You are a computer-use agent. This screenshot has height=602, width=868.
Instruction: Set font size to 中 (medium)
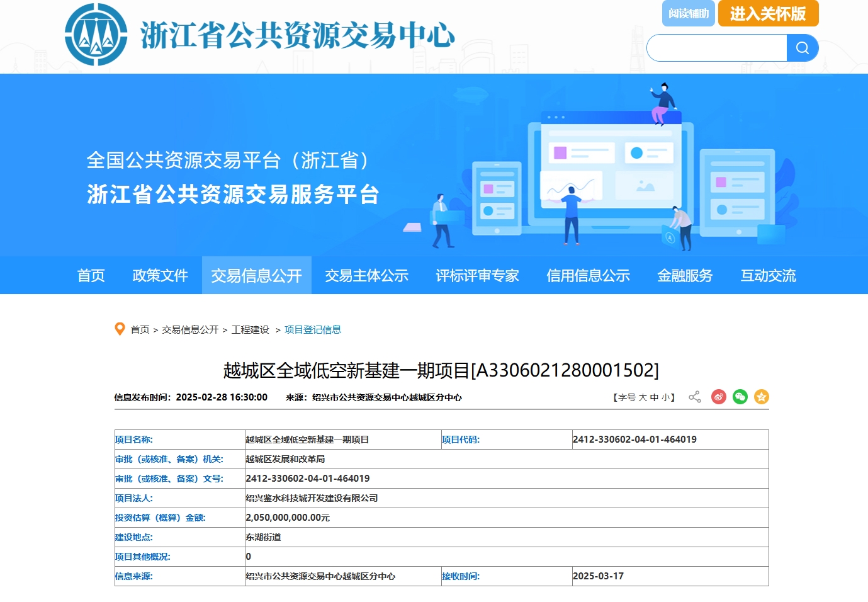point(654,397)
